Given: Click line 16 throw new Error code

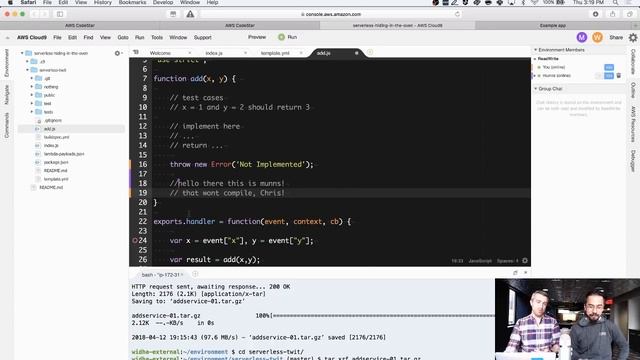Looking at the screenshot, I should click(242, 164).
